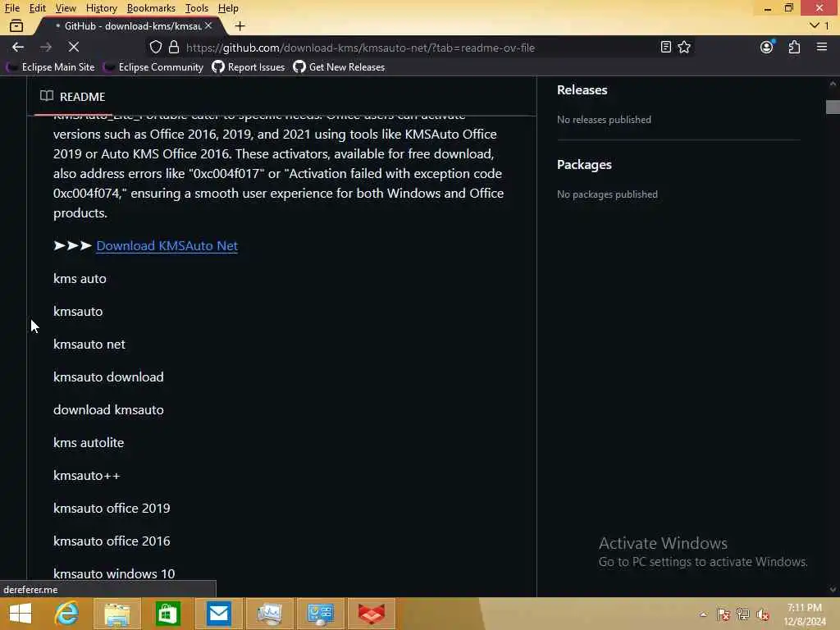Launch Internet Explorer from taskbar
840x630 pixels.
[x=67, y=614]
